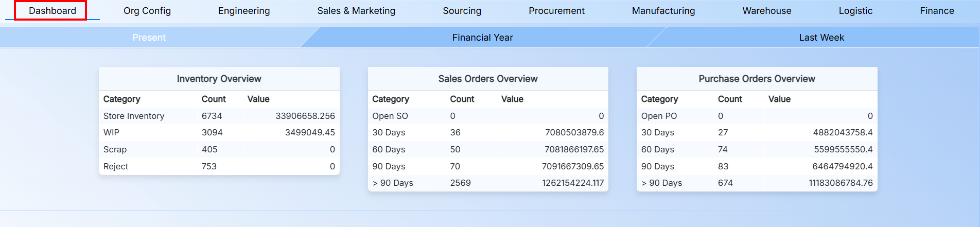Click value 7091667309.65

[x=573, y=166]
